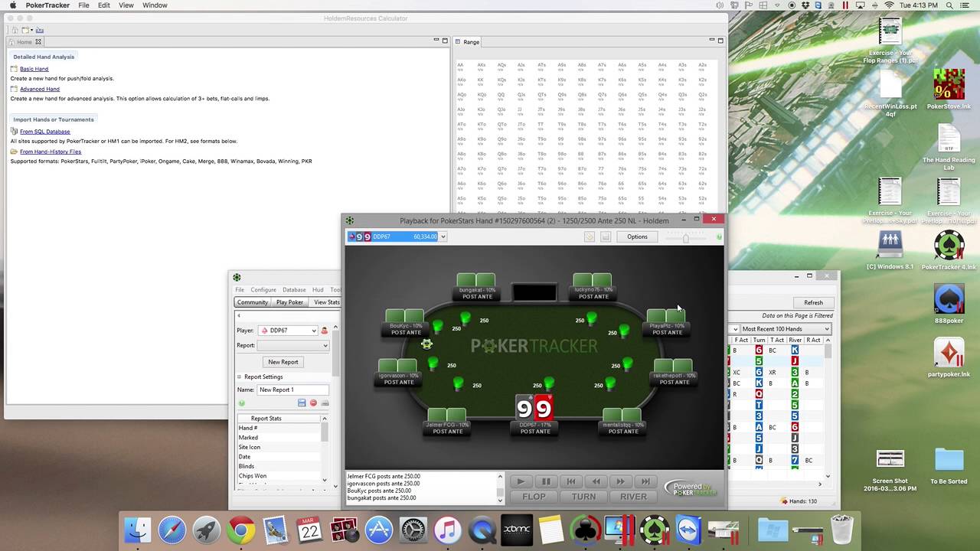Click the Report Name input field
This screenshot has width=980, height=551.
[292, 390]
